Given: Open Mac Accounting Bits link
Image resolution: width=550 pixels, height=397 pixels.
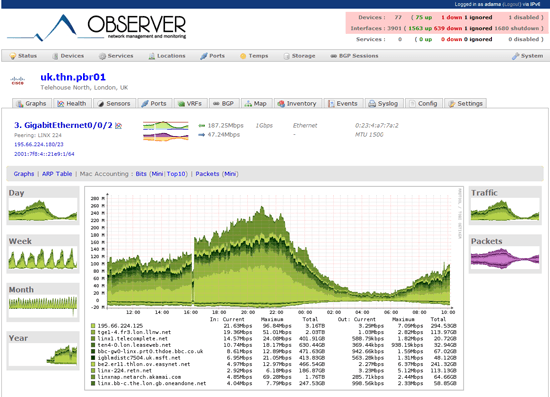Looking at the screenshot, I should (141, 174).
